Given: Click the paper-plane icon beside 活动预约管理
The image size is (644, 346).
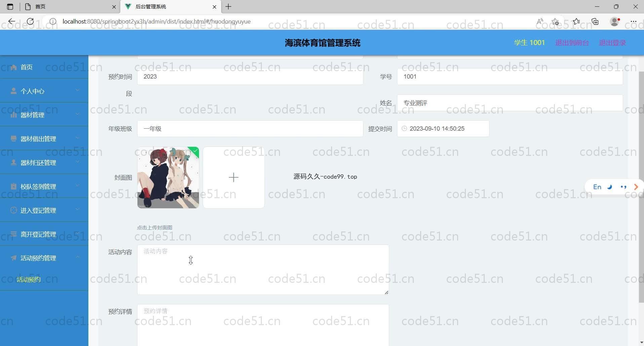Looking at the screenshot, I should point(14,258).
